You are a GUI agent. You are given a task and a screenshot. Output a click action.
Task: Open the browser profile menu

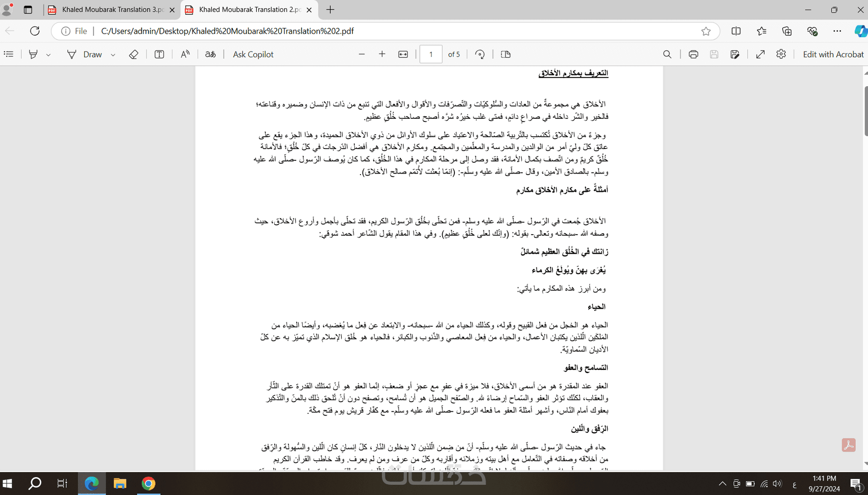pos(7,10)
